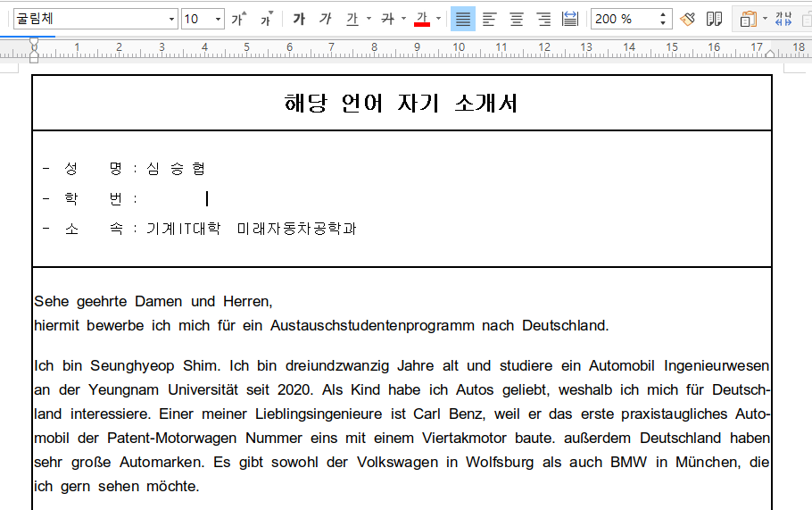Increase zoom with the 200 % stepper
Screen dimensions: 812x510
tap(663, 14)
